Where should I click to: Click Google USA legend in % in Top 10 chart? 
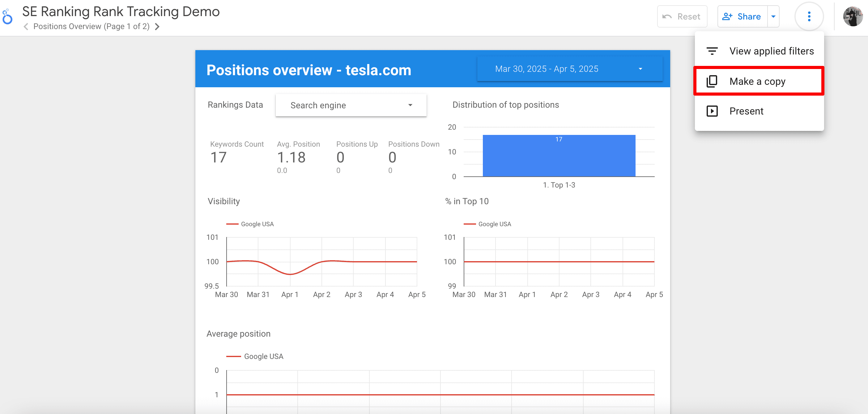click(487, 224)
